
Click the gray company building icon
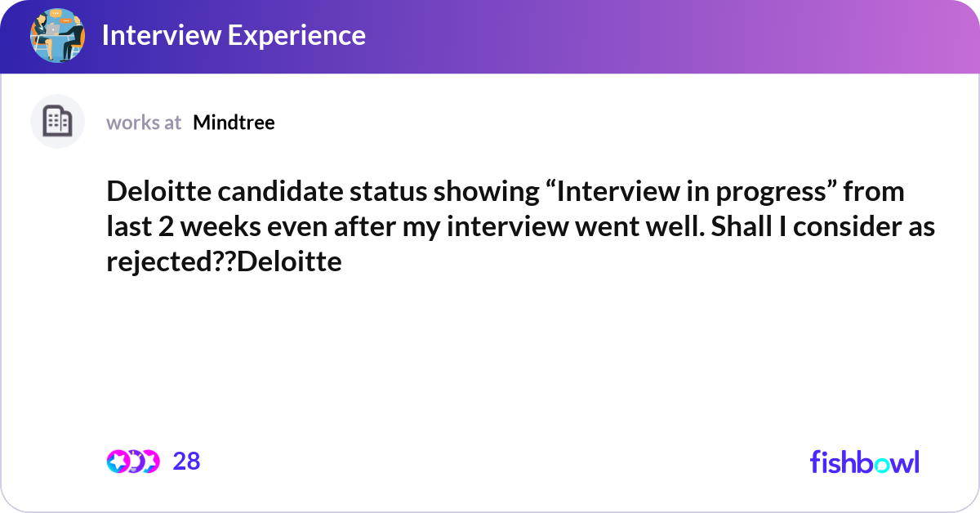pyautogui.click(x=57, y=122)
